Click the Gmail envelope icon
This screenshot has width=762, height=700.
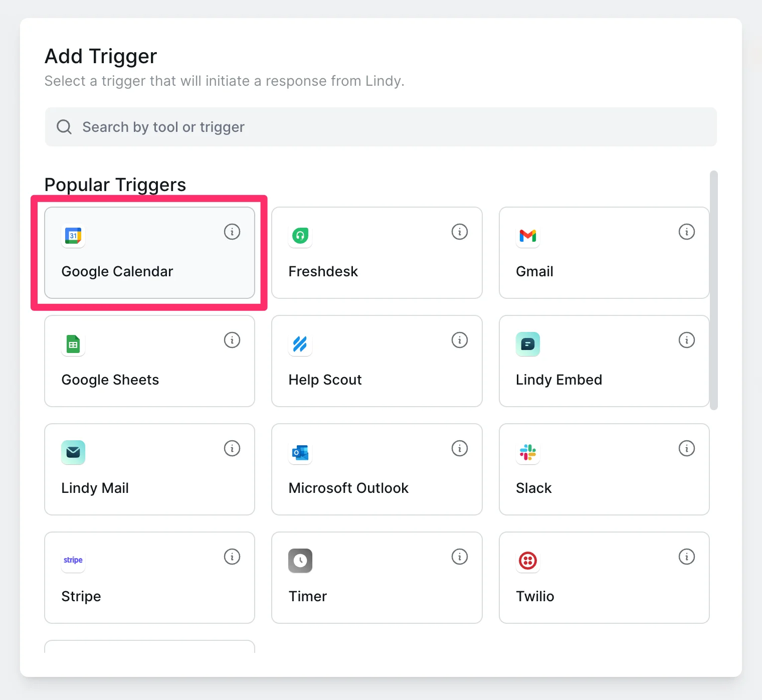tap(528, 236)
